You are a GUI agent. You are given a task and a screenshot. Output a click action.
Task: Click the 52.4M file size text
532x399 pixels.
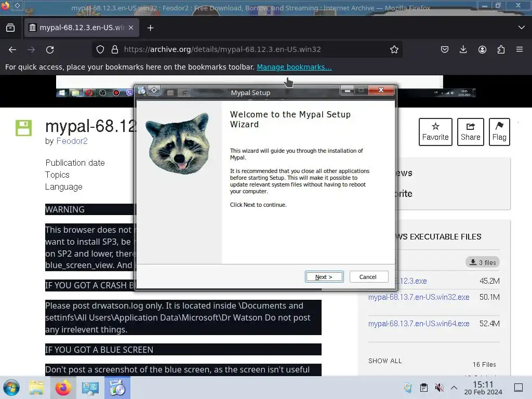489,324
